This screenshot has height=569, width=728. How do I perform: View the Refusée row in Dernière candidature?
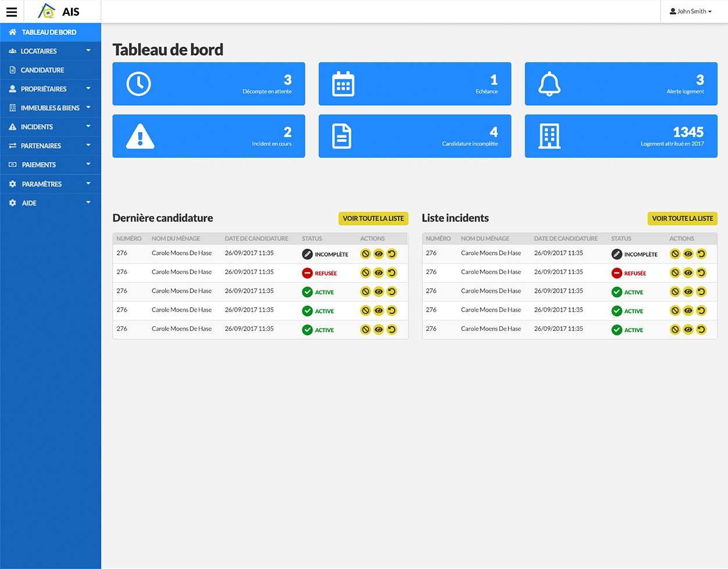pos(379,273)
